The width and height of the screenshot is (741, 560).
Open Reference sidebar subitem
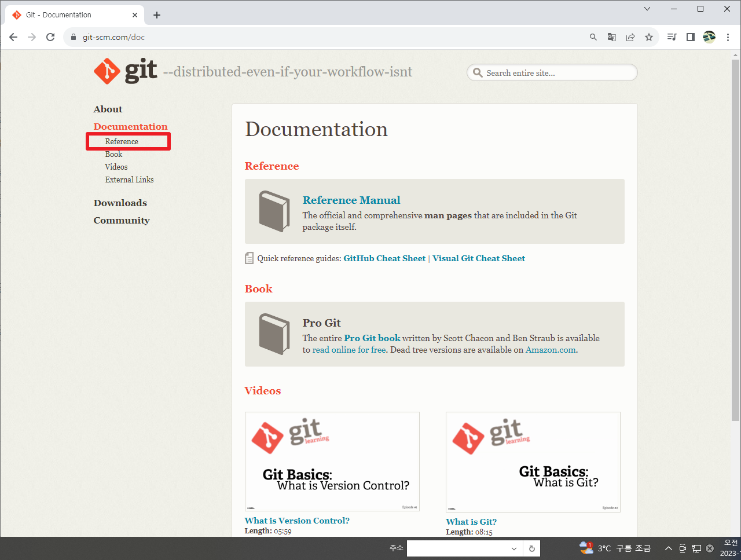click(122, 141)
